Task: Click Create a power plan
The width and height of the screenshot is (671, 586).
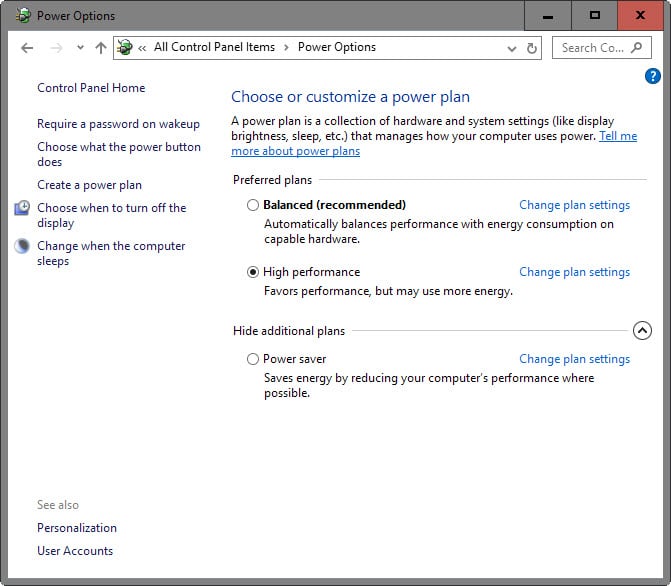Action: click(x=89, y=185)
